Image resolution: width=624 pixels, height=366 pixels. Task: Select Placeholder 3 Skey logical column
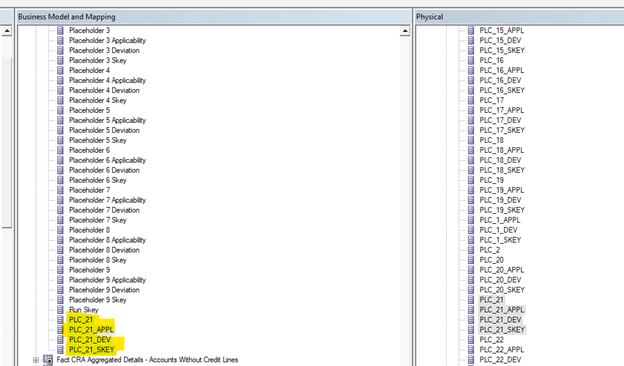[x=98, y=60]
